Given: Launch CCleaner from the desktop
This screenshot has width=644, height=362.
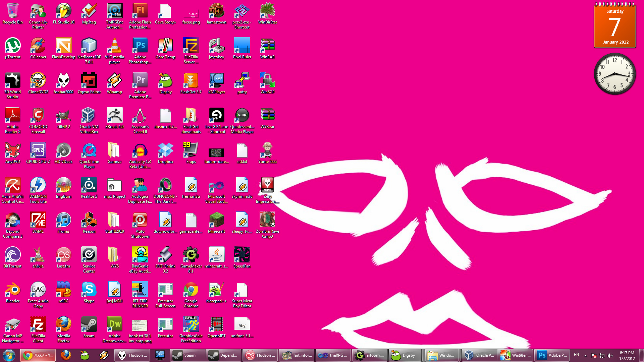Looking at the screenshot, I should [38, 49].
